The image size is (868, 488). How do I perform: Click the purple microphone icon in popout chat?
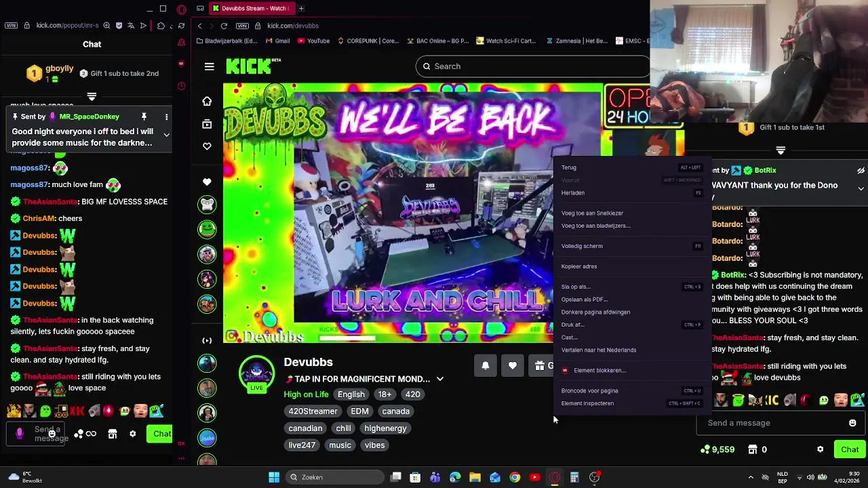[x=19, y=433]
